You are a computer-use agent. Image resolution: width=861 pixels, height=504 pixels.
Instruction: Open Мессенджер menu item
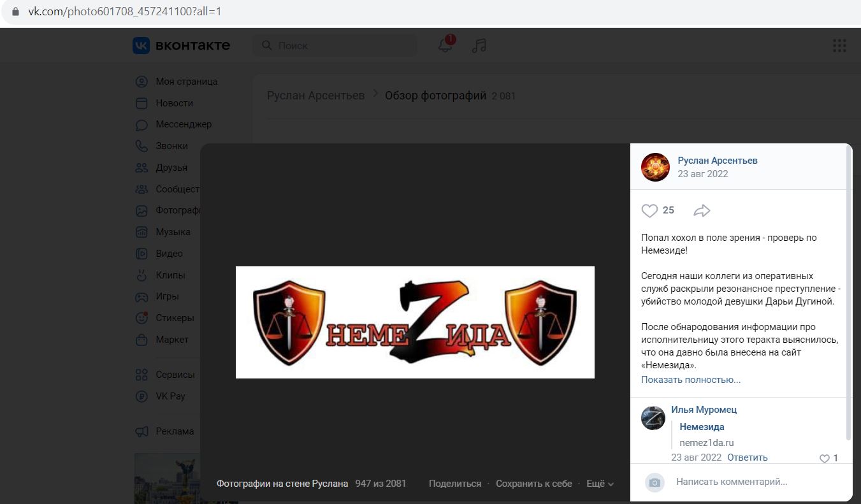coord(184,124)
